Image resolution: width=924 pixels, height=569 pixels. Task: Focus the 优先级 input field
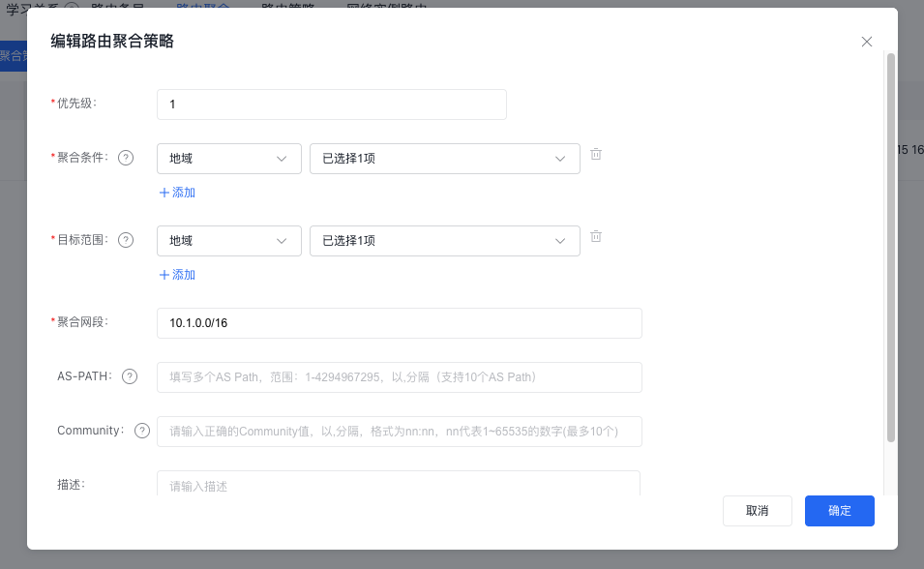click(x=332, y=105)
